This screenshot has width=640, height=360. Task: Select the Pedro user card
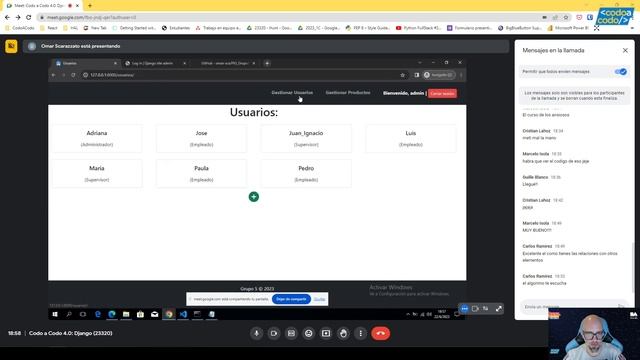(306, 173)
